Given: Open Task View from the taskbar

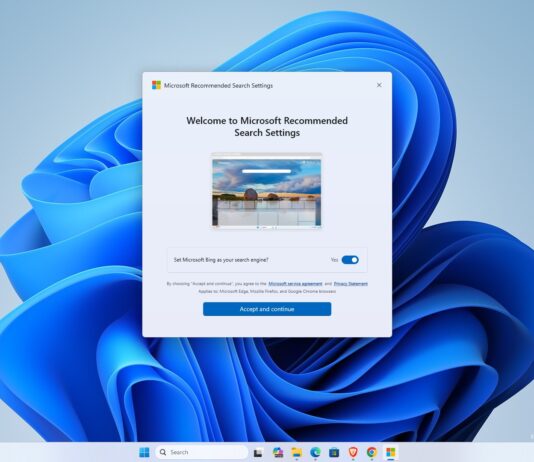Looking at the screenshot, I should tap(258, 452).
